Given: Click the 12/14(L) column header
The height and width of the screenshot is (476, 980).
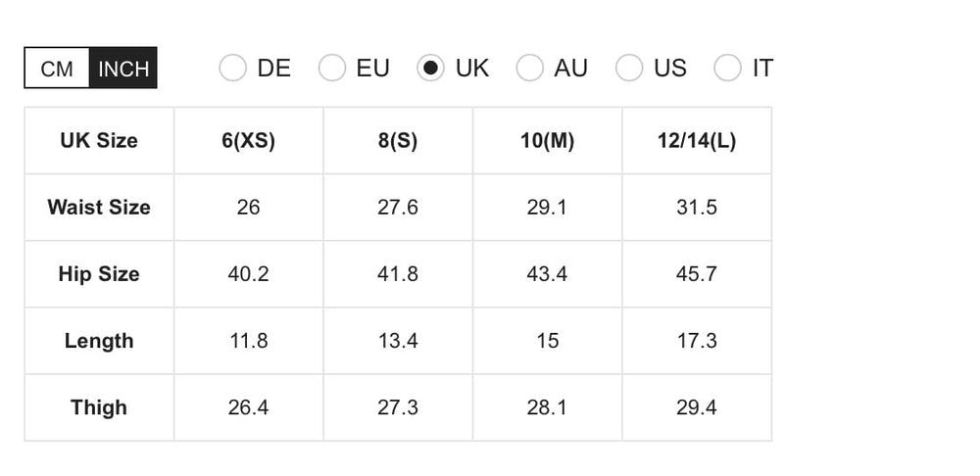Looking at the screenshot, I should (x=696, y=140).
